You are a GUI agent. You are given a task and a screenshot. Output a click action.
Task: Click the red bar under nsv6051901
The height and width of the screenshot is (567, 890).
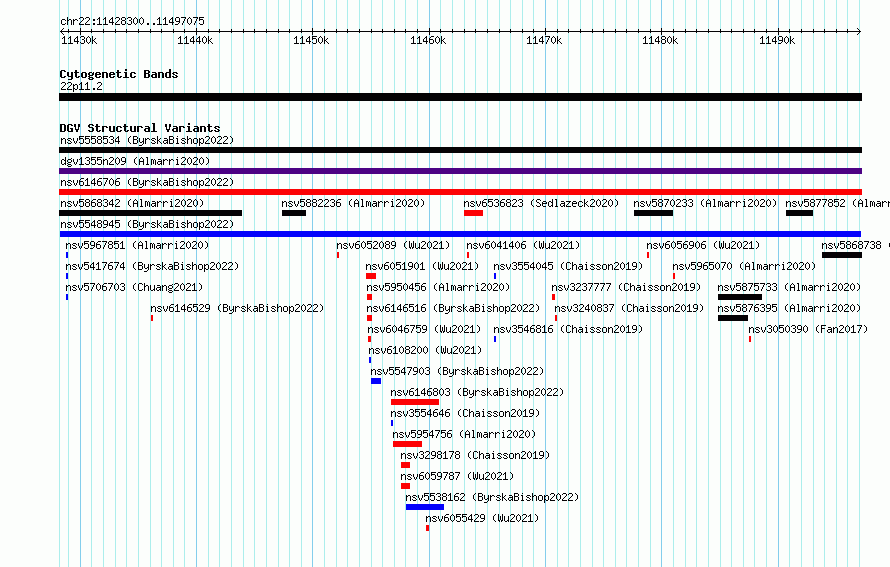(x=371, y=276)
